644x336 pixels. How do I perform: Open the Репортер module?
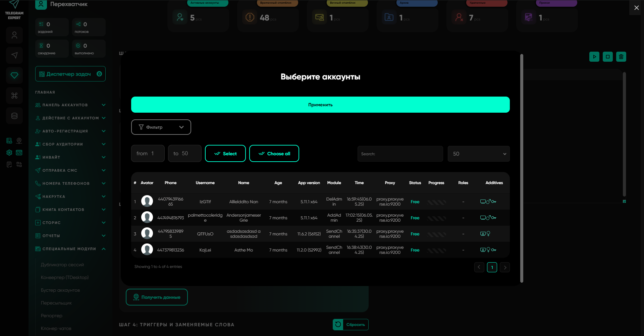[52, 316]
